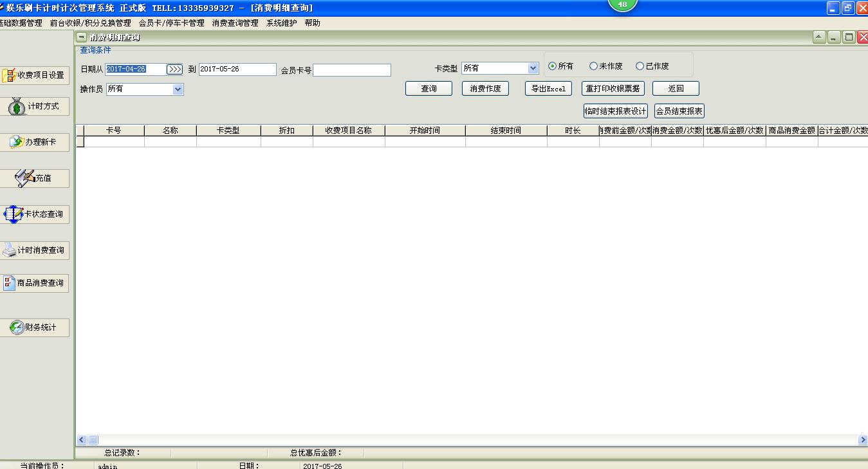This screenshot has height=469, width=868.
Task: Open the 基础数据管理 menu
Action: (x=21, y=23)
